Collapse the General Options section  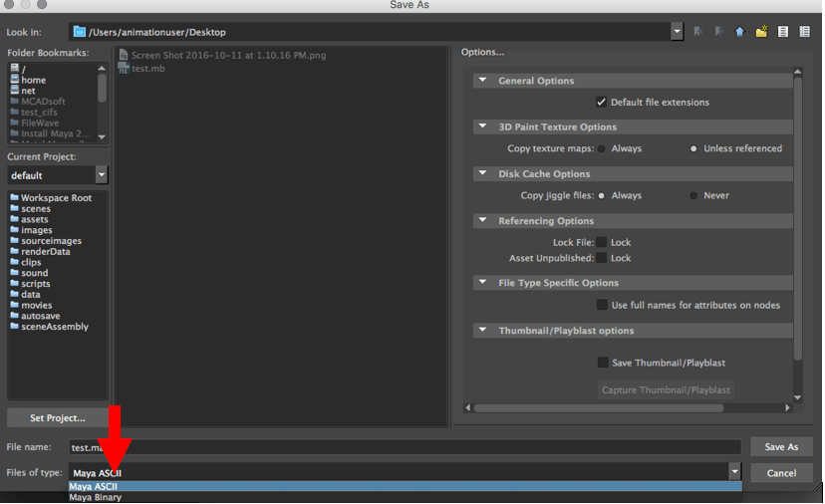pos(482,80)
